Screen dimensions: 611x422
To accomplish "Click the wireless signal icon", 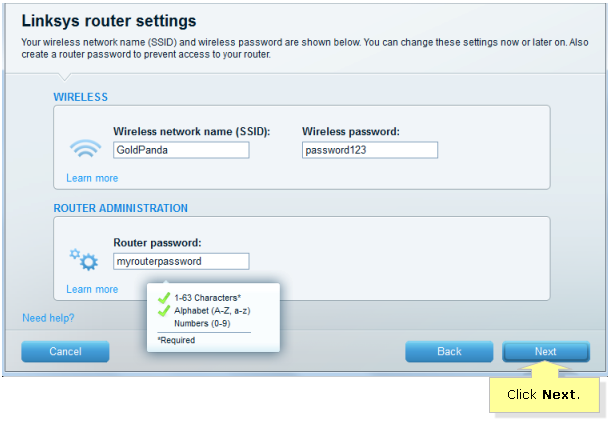I will coord(85,148).
